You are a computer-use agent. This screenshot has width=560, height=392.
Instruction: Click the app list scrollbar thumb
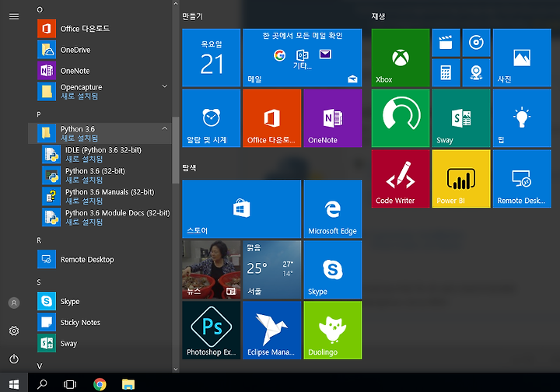175,150
